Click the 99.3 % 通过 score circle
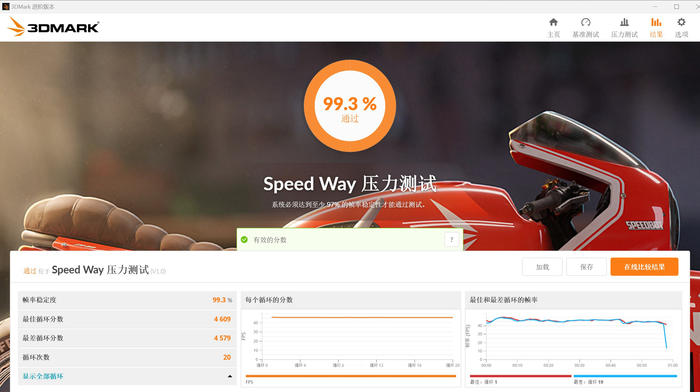 pyautogui.click(x=350, y=106)
